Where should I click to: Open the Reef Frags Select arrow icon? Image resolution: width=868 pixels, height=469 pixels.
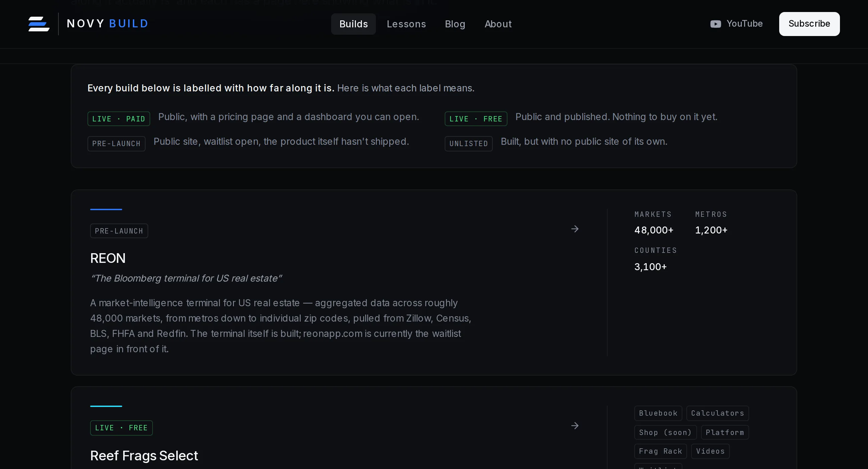pos(575,426)
